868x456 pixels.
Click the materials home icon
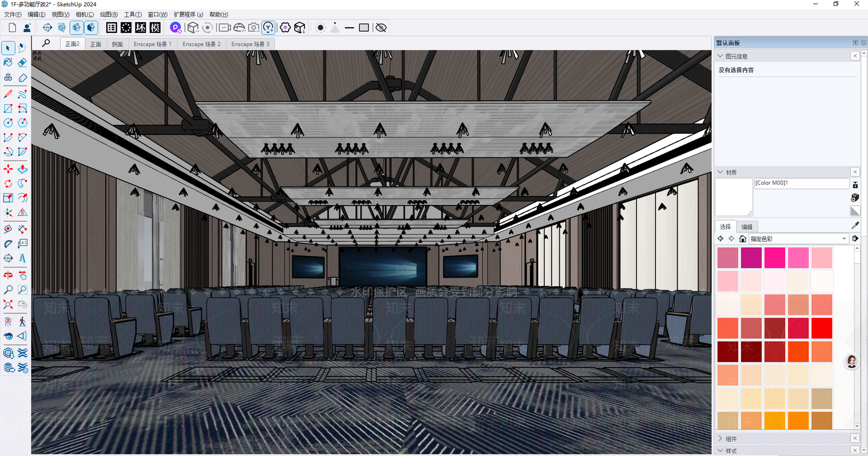(x=743, y=239)
